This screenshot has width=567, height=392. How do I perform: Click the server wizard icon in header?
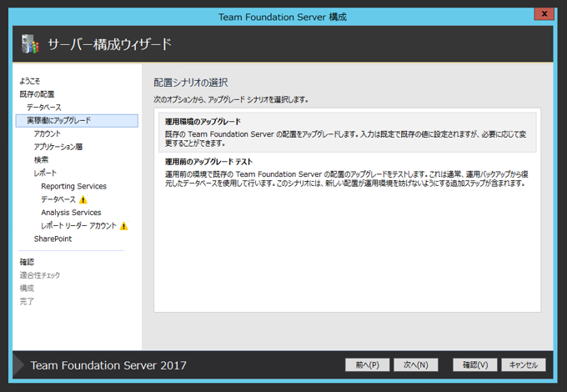[30, 44]
